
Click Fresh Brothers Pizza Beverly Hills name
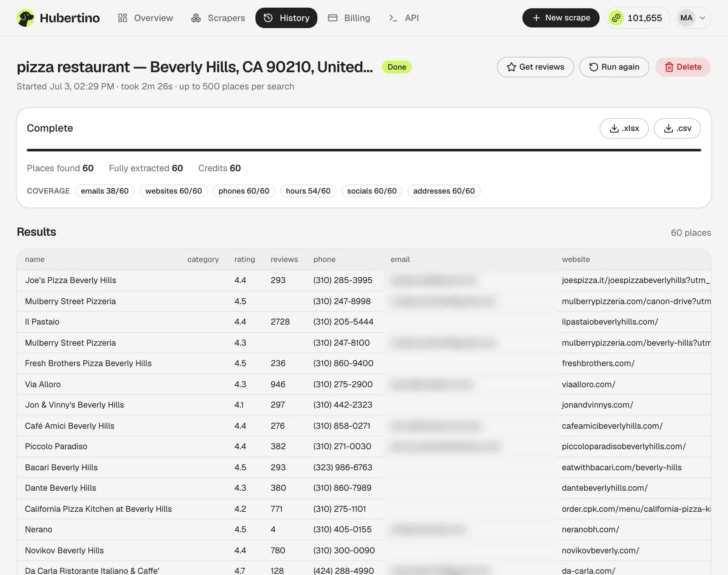[x=88, y=363]
